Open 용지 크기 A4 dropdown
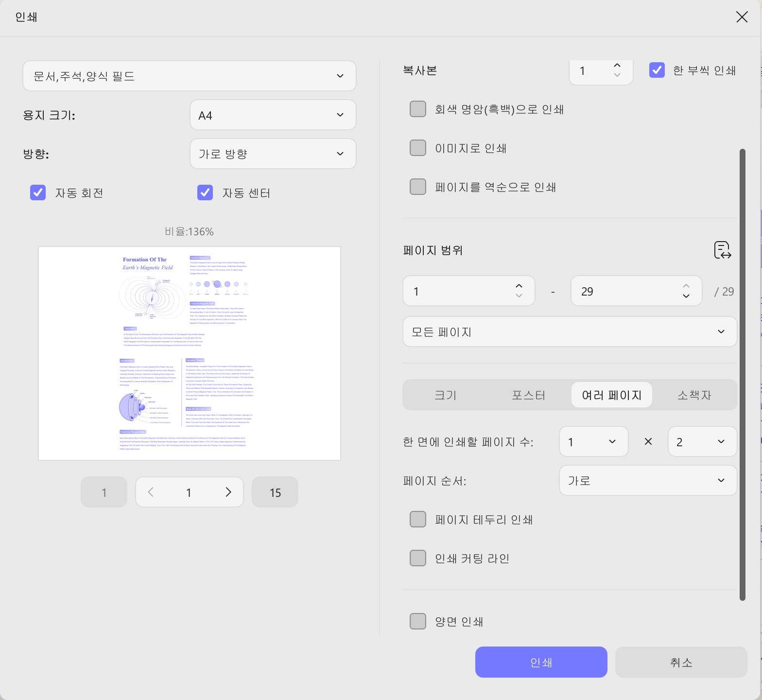Viewport: 762px width, 700px height. [273, 115]
